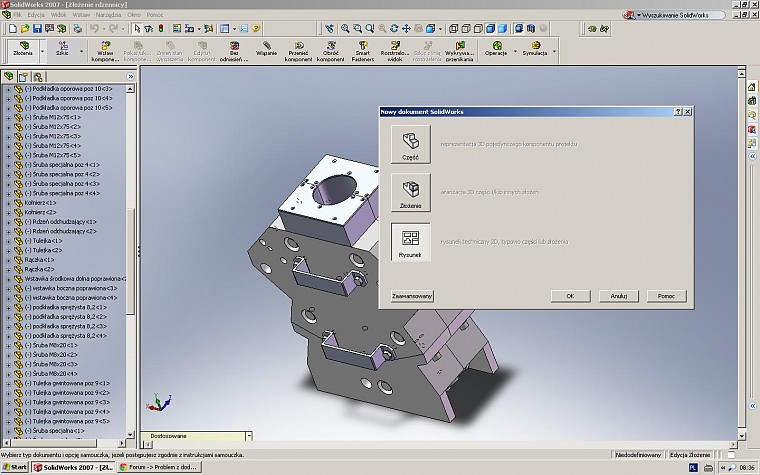Screen dimensions: 760x475
Task: Save the document with floppy icon
Action: [x=37, y=29]
